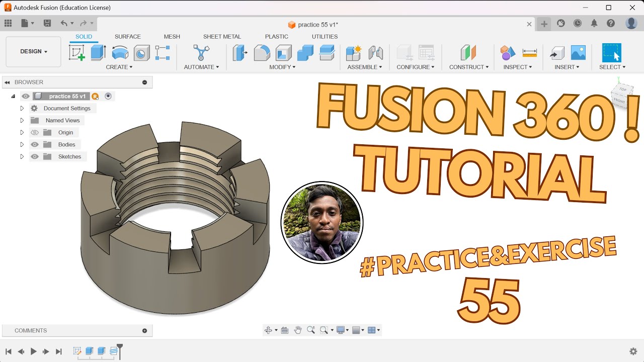
Task: Open the Data Panel grid icon
Action: 8,23
